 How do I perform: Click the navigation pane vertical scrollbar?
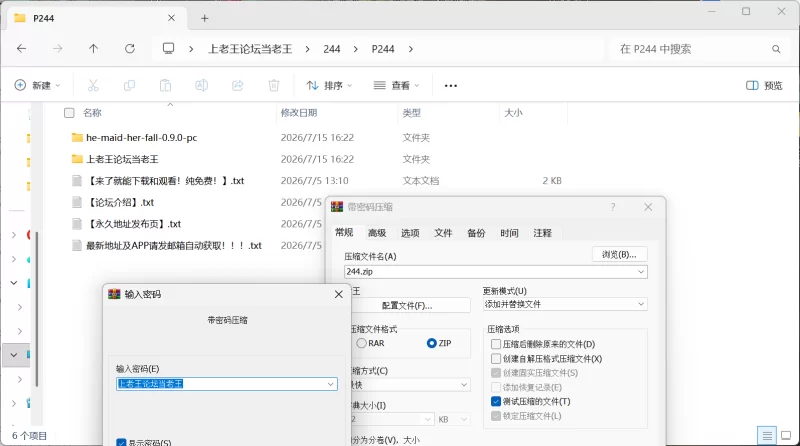click(37, 309)
